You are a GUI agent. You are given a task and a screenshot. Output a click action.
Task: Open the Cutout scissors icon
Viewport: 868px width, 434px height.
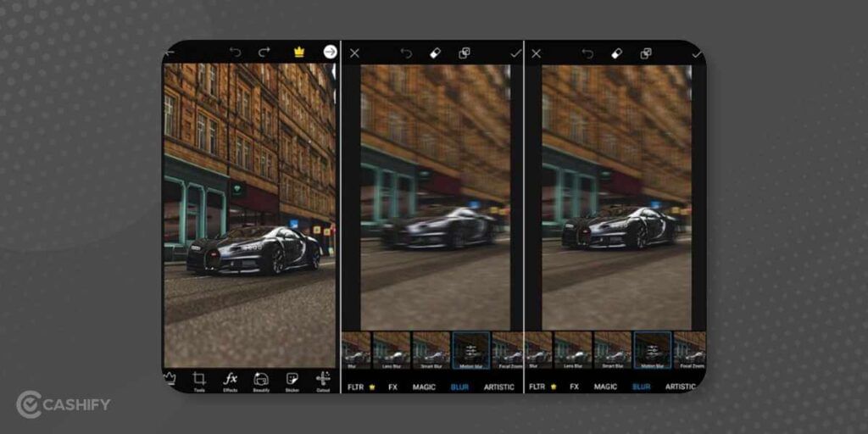point(323,381)
